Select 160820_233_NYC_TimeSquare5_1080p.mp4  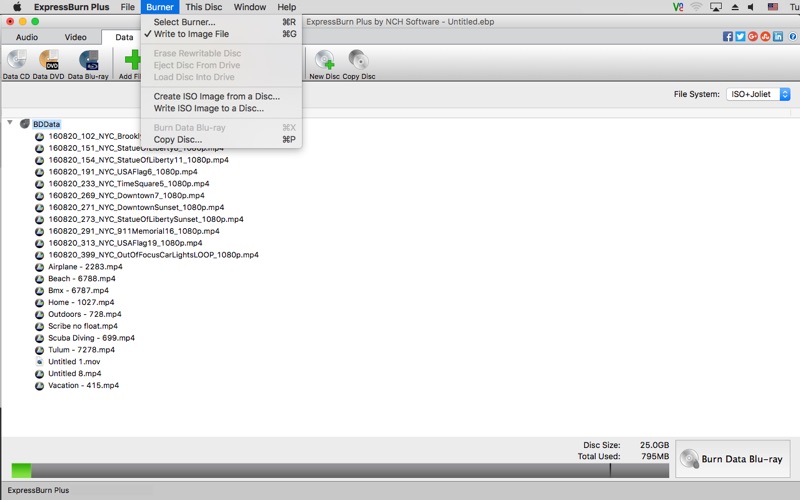(x=129, y=184)
